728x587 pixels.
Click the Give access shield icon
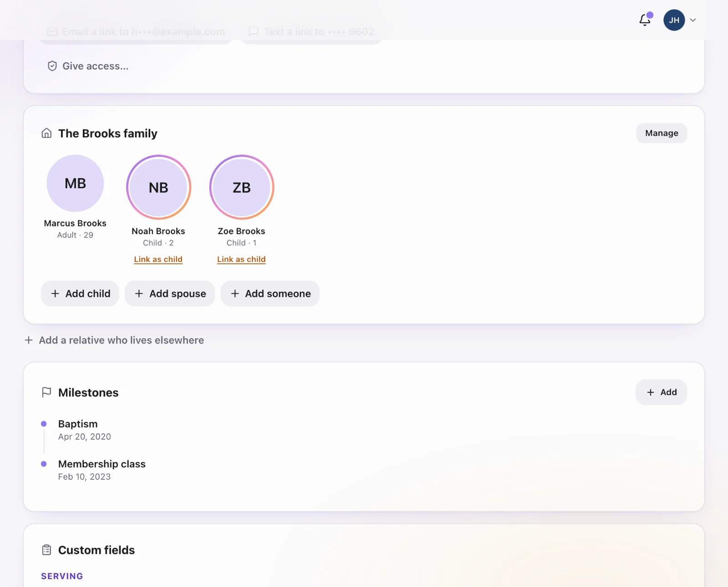tap(52, 66)
